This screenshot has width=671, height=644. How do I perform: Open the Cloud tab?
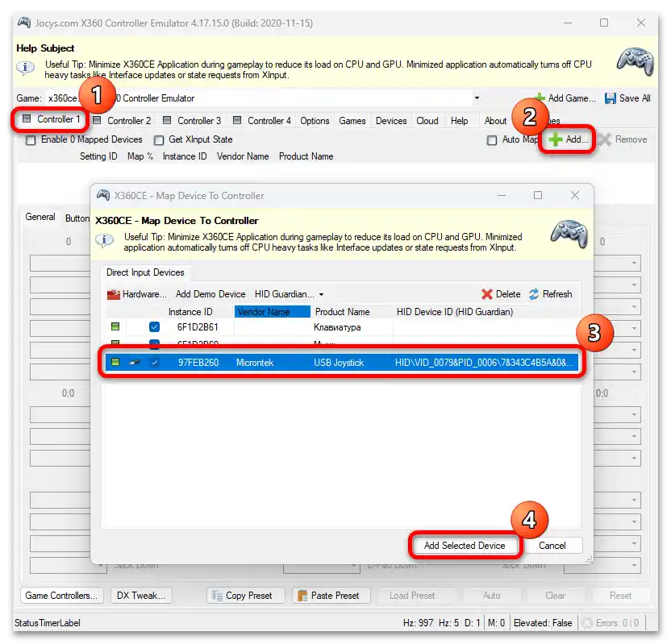coord(427,121)
